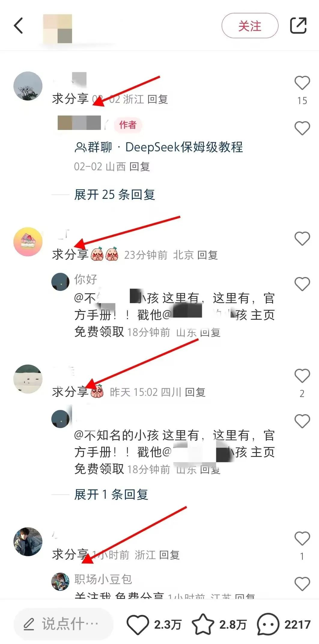The height and width of the screenshot is (644, 319).
Task: Expand 展开 25 条回复
Action: click(x=114, y=195)
